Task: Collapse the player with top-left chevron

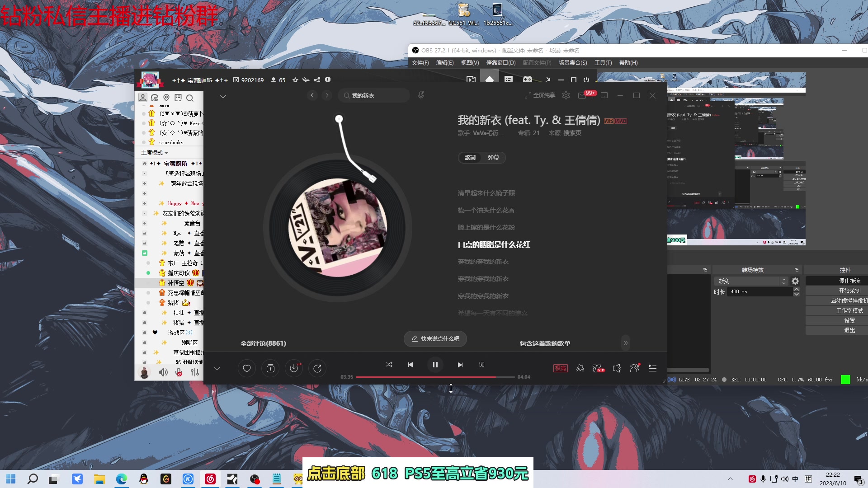Action: point(223,96)
